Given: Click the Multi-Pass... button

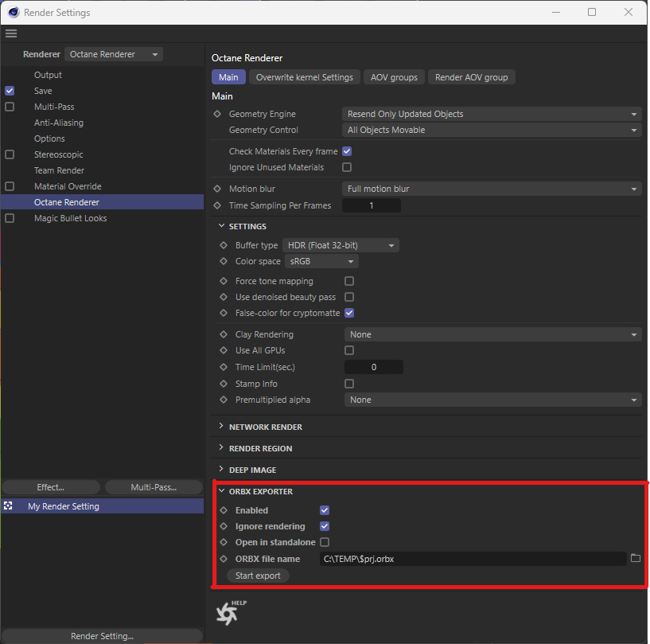Looking at the screenshot, I should coord(154,487).
